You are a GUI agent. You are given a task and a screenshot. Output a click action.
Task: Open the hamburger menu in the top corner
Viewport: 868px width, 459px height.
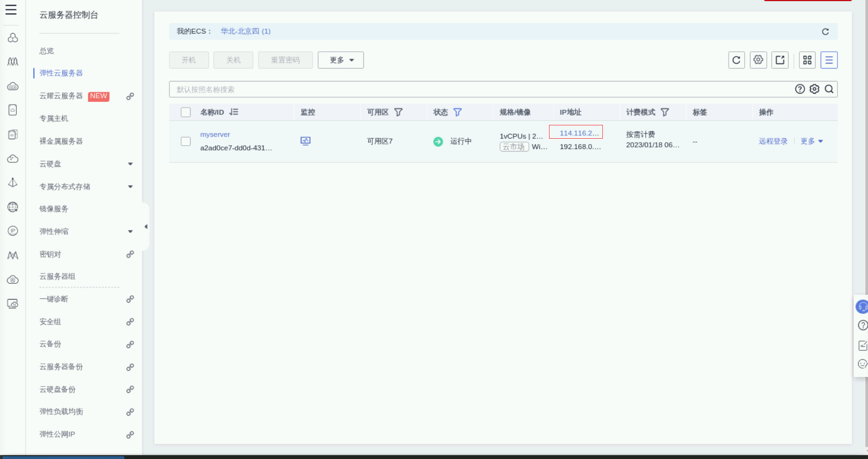(11, 10)
